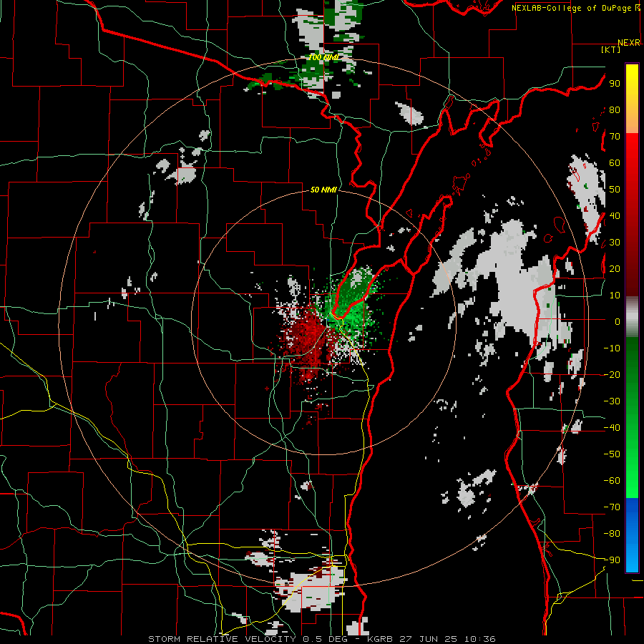Click the 10:36 timestamp in caption
644x644 pixels.
(479, 639)
